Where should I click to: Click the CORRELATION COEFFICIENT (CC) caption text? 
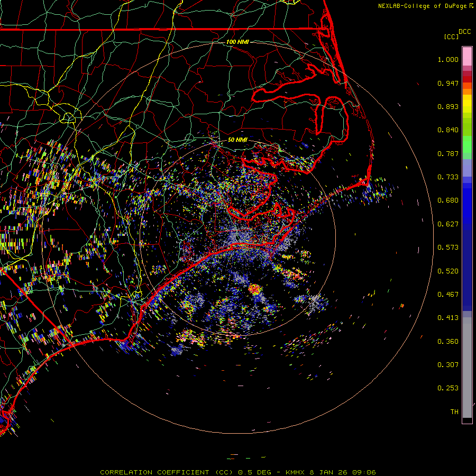(x=167, y=472)
